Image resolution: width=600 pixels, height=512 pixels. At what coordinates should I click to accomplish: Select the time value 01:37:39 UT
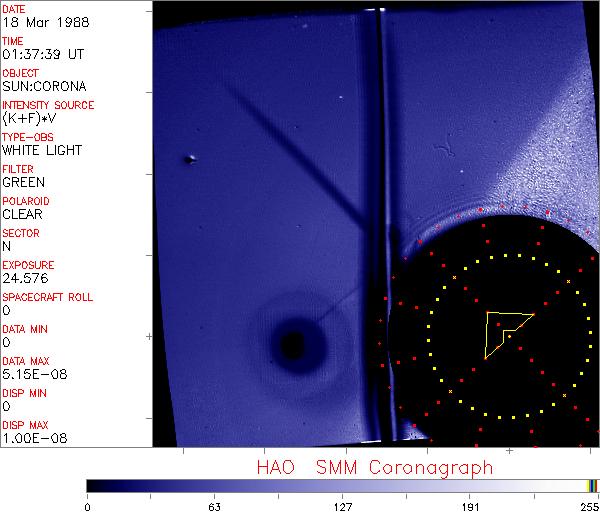click(x=43, y=54)
